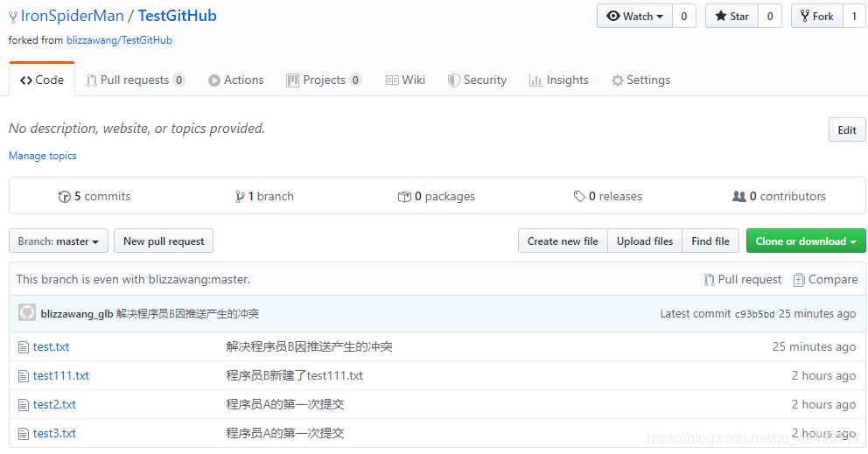Image resolution: width=868 pixels, height=454 pixels.
Task: Click the New pull request button
Action: pos(164,241)
